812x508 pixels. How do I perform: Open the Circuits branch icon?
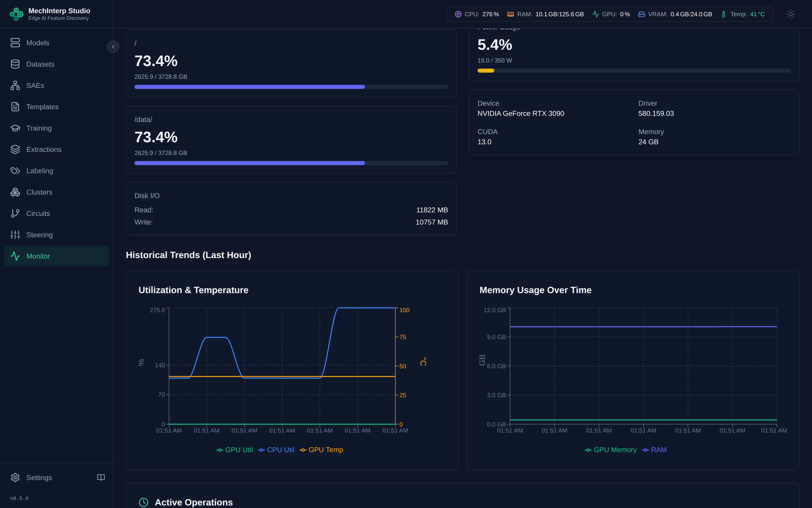(15, 213)
